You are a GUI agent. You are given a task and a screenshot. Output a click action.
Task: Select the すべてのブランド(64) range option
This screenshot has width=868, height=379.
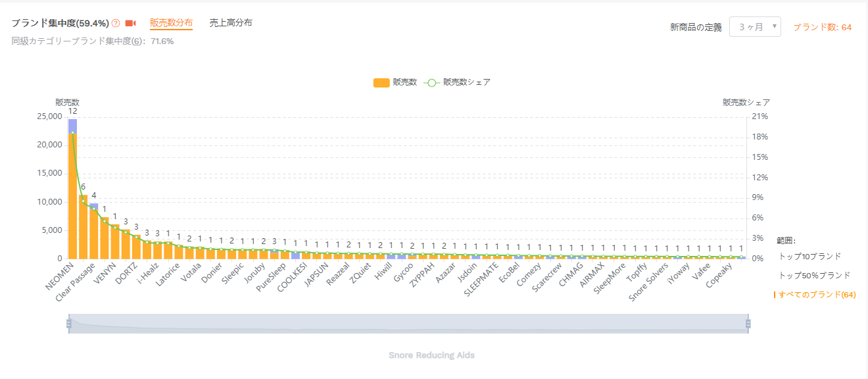tap(817, 295)
